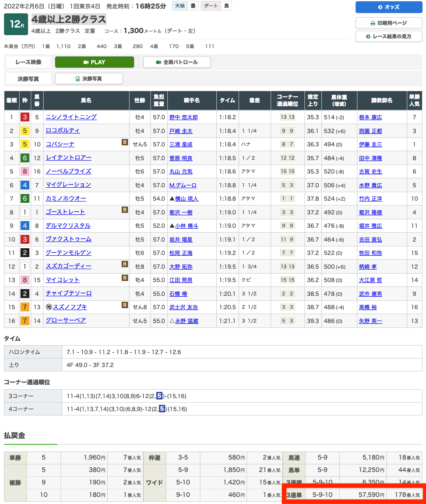Open horse ノーベルプライズ page
426x504 pixels.
(x=69, y=171)
